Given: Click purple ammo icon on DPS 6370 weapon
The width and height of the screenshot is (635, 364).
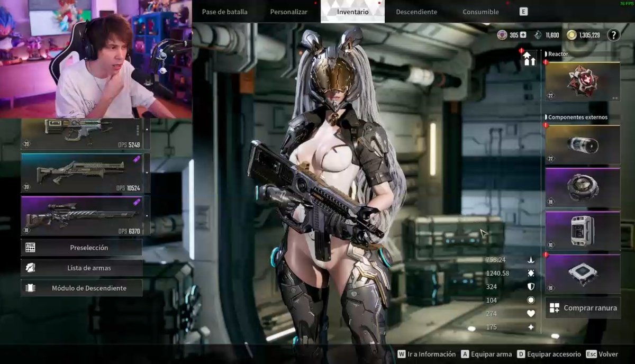Looking at the screenshot, I should (x=137, y=202).
